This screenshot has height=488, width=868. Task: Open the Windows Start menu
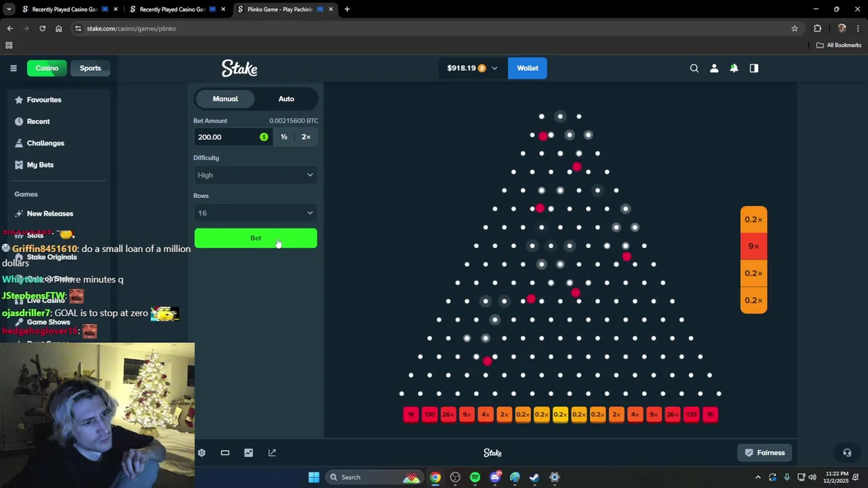click(x=313, y=477)
